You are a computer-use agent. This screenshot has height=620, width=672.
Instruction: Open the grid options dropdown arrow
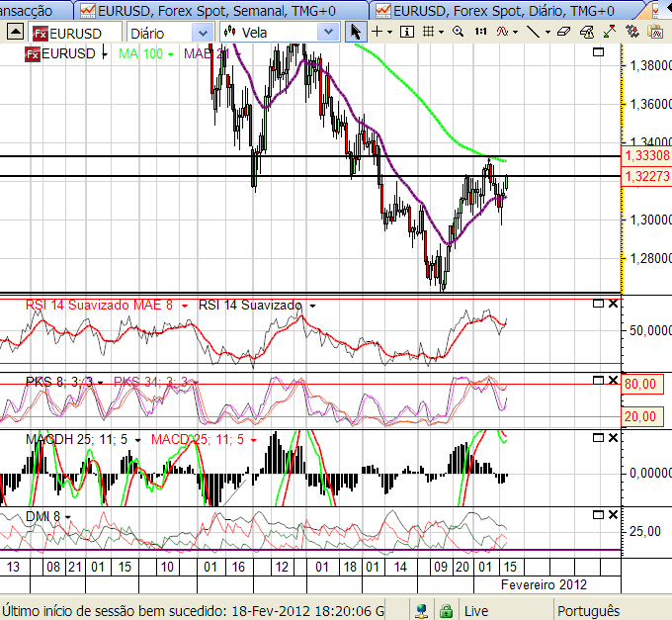point(441,33)
